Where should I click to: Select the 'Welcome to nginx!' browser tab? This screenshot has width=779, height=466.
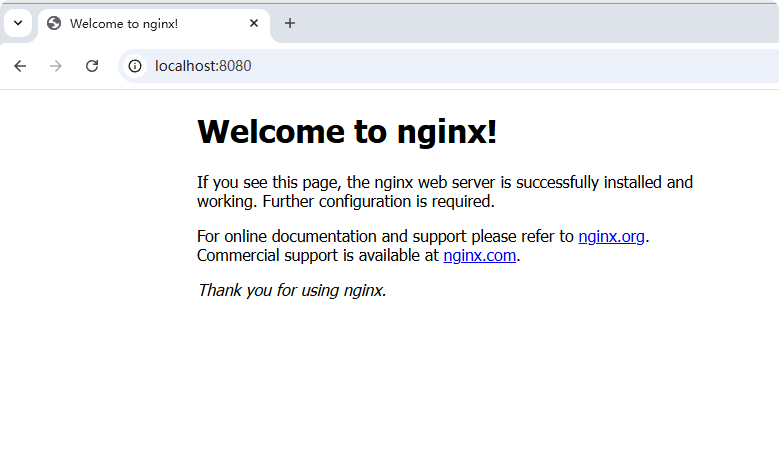click(x=154, y=23)
